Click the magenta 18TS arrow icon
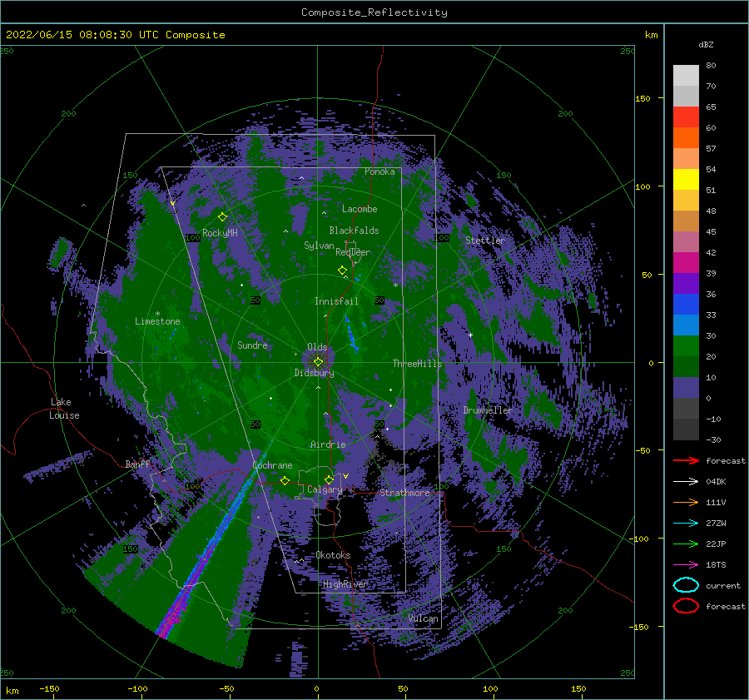 pos(686,565)
